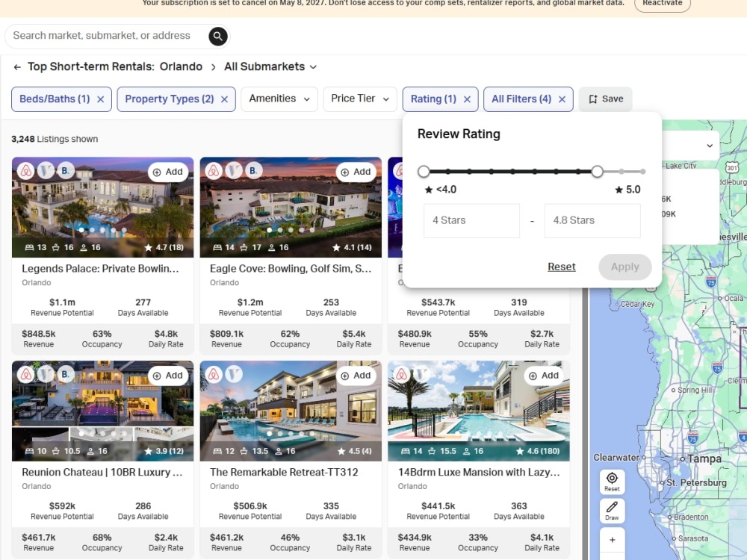Image resolution: width=747 pixels, height=560 pixels.
Task: Click $1.1m Revenue Potential on Legends Palace
Action: (x=63, y=307)
